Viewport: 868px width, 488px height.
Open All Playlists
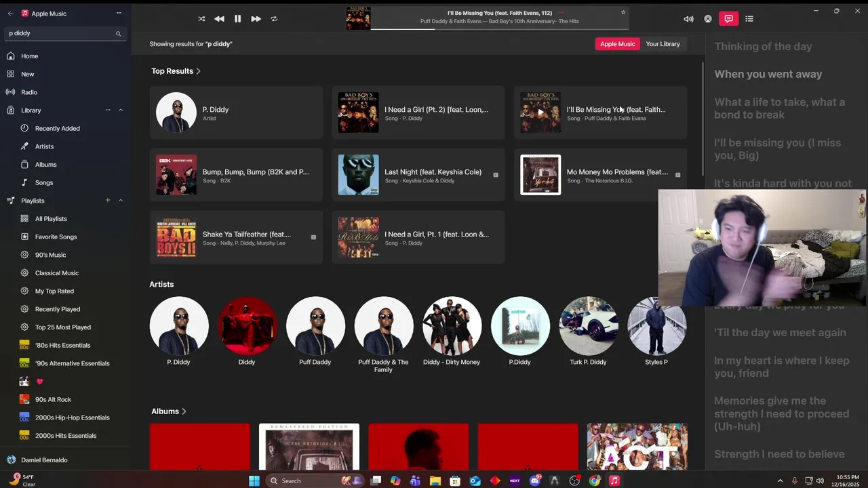pyautogui.click(x=65, y=219)
